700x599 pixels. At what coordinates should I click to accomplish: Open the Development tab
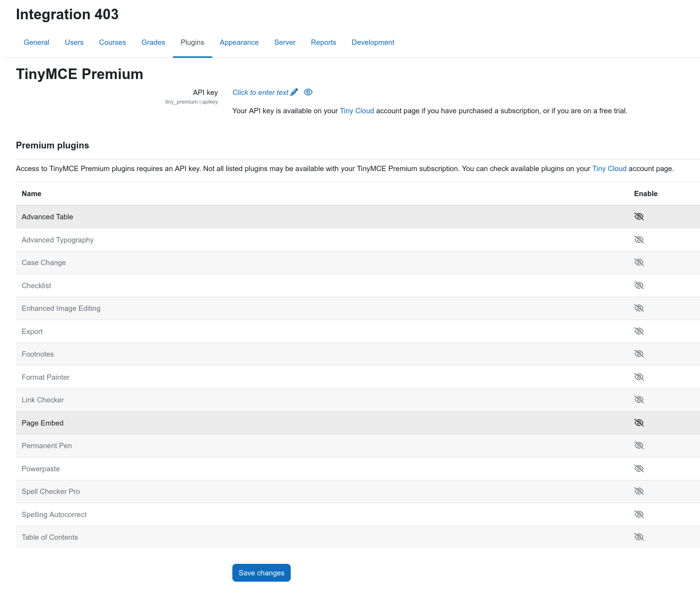point(373,42)
